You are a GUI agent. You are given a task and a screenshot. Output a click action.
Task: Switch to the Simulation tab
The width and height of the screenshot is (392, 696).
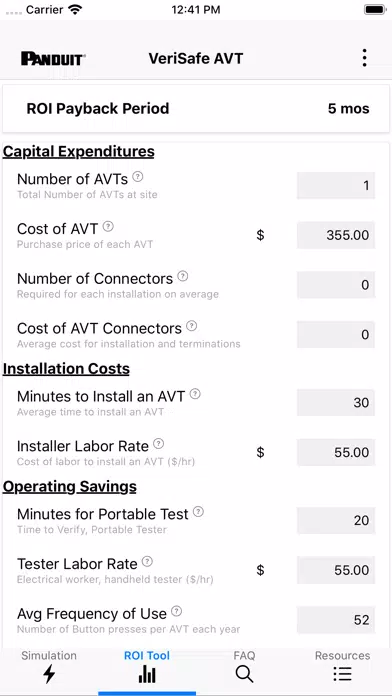click(x=49, y=668)
